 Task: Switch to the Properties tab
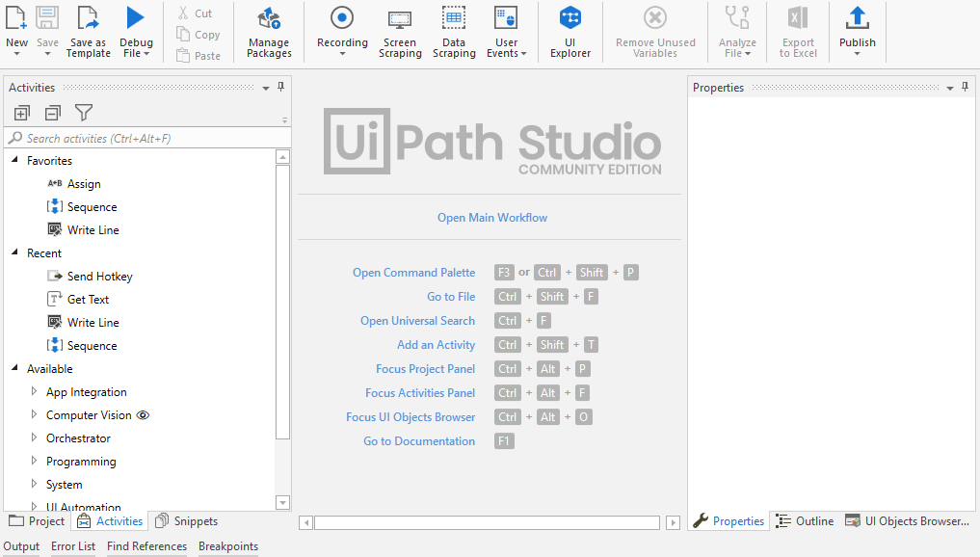728,521
